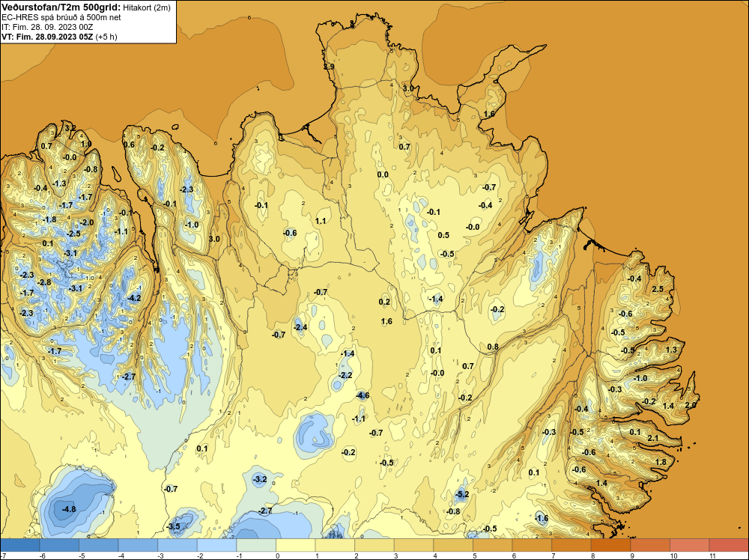Click the -1.8 temperature value on the map
Image resolution: width=749 pixels, height=560 pixels.
pyautogui.click(x=49, y=220)
